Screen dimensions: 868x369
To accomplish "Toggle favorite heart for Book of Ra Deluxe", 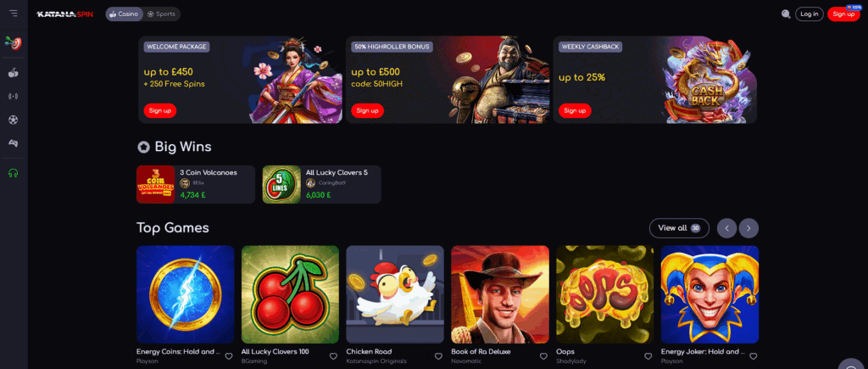I will [x=543, y=356].
